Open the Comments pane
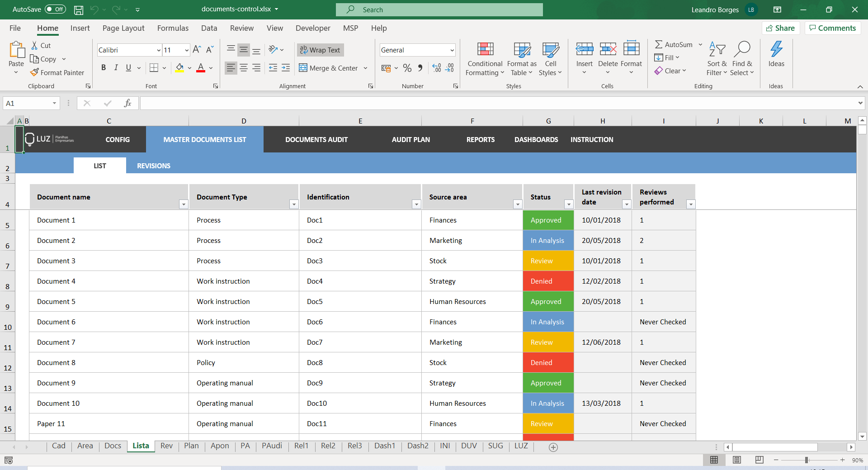Viewport: 868px width, 470px height. 832,28
